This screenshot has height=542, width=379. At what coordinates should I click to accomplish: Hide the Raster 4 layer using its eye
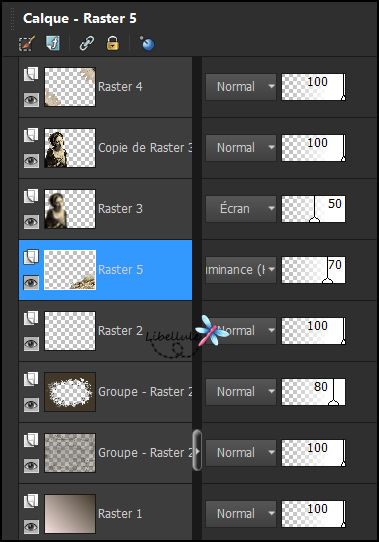[x=31, y=100]
